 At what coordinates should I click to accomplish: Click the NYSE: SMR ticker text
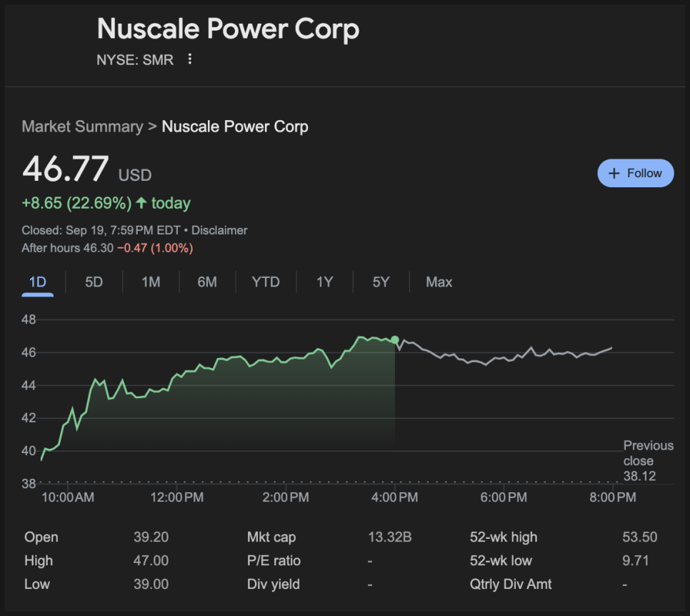click(x=135, y=59)
